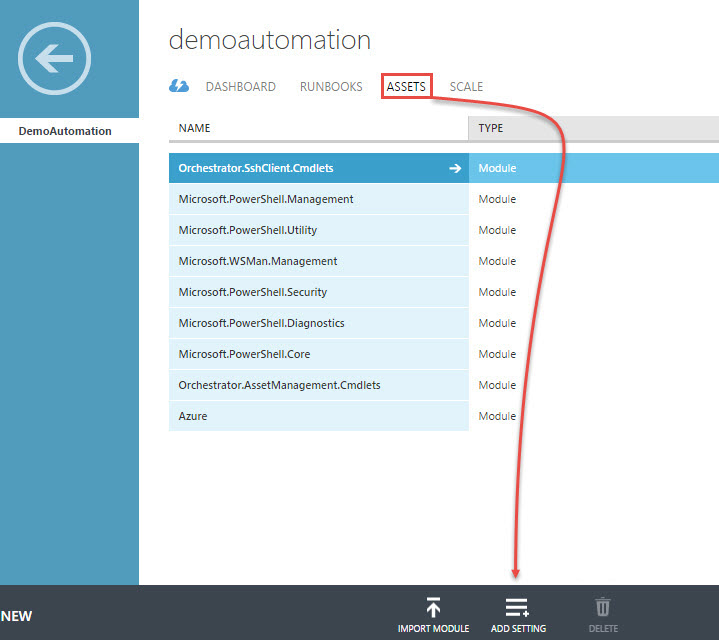Viewport: 719px width, 640px height.
Task: Click the IMPORT MODULE label
Action: (x=433, y=629)
